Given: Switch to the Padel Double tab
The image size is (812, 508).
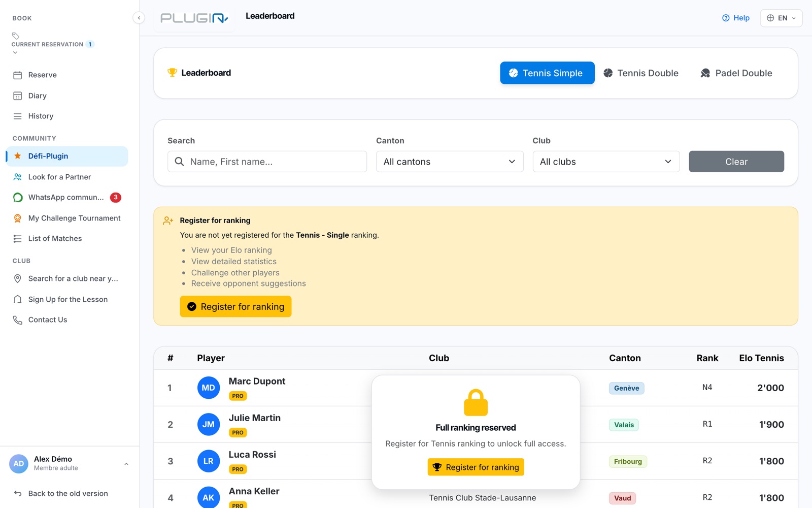Looking at the screenshot, I should pyautogui.click(x=736, y=73).
